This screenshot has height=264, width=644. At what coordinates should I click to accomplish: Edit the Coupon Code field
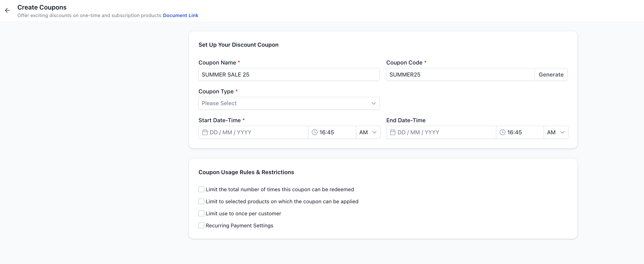coord(460,75)
